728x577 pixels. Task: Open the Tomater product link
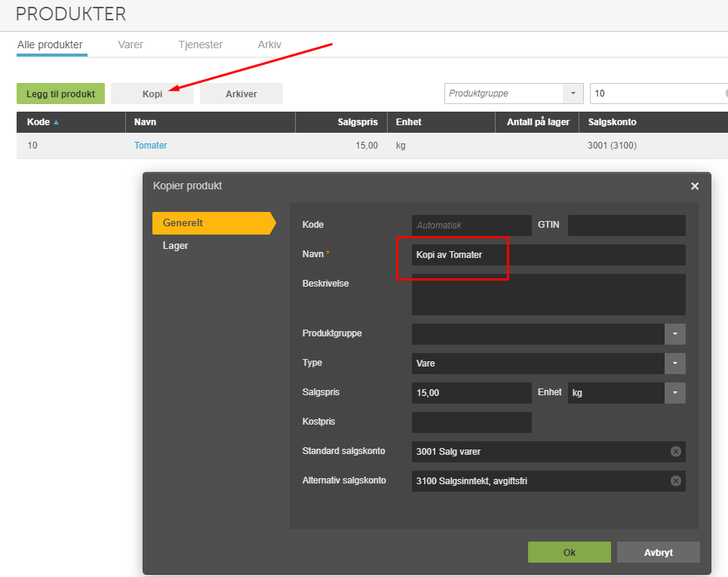tap(150, 146)
